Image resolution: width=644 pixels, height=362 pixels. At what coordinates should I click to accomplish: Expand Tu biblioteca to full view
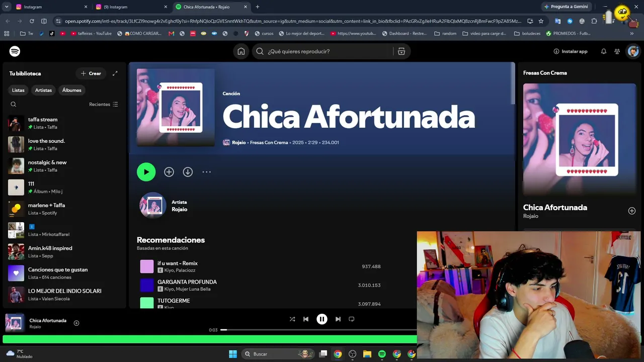coord(115,73)
